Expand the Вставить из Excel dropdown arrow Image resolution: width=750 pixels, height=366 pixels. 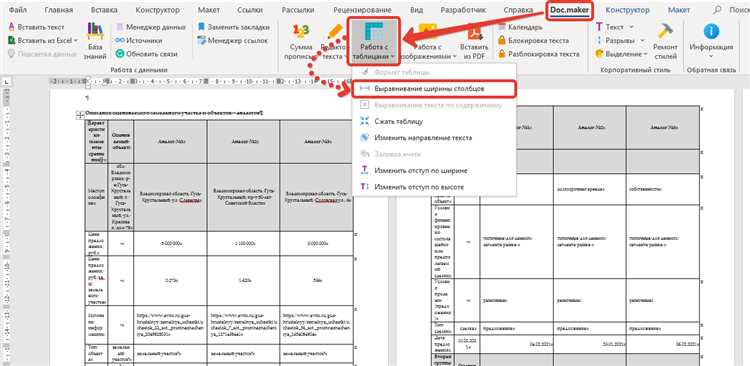click(76, 41)
